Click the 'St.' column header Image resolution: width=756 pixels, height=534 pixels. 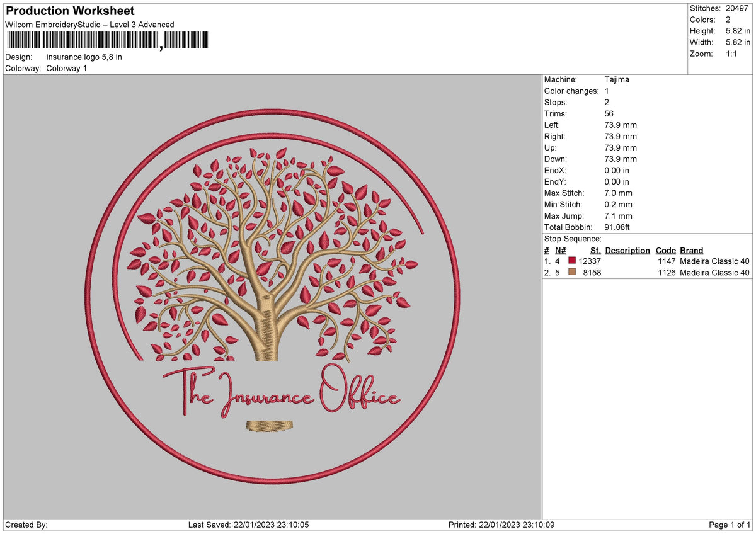click(595, 250)
